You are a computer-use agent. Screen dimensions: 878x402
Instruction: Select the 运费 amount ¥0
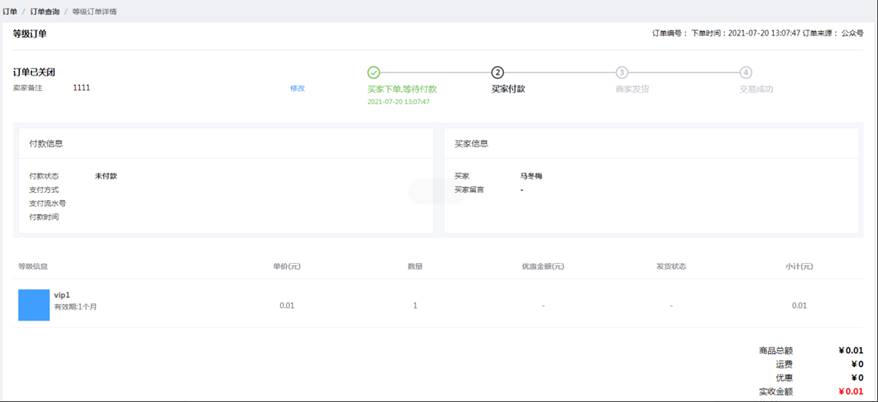857,364
